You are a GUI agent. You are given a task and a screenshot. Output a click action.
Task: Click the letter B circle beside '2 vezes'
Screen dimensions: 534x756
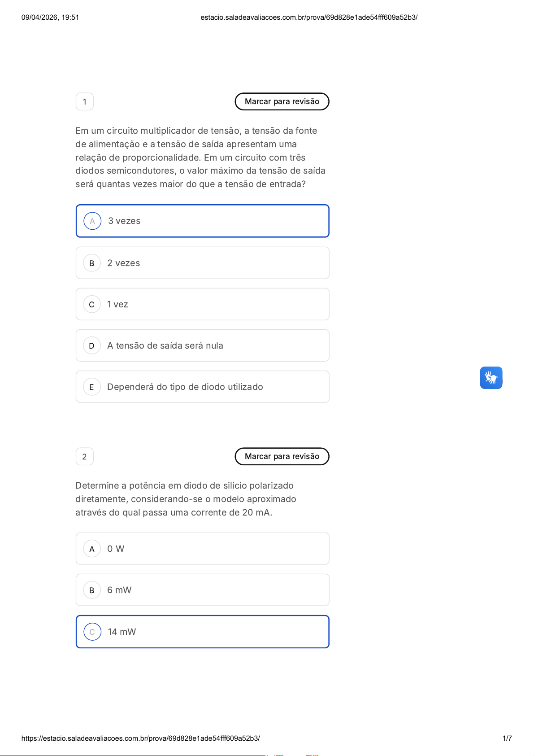tap(92, 263)
